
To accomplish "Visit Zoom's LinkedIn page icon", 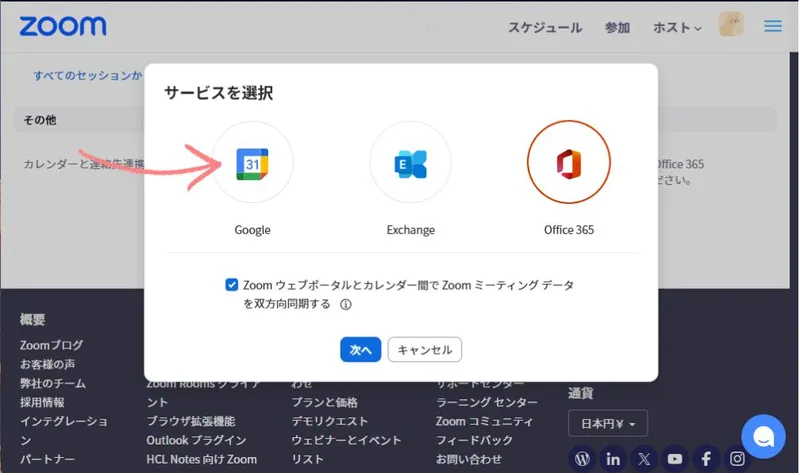I will [613, 459].
